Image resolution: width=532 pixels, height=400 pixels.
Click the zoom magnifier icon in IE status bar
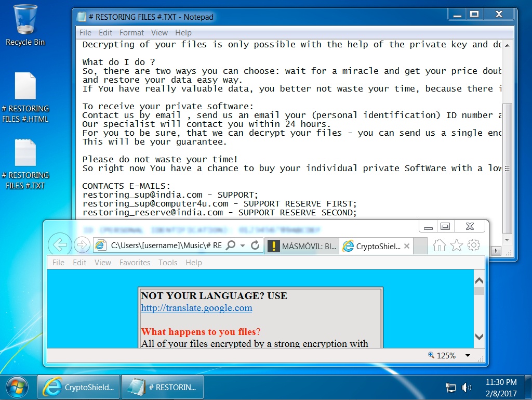point(431,355)
